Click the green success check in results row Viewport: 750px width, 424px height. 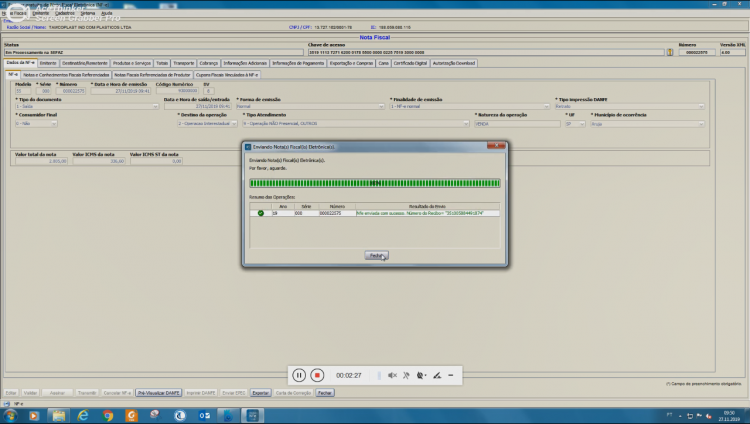pos(261,213)
